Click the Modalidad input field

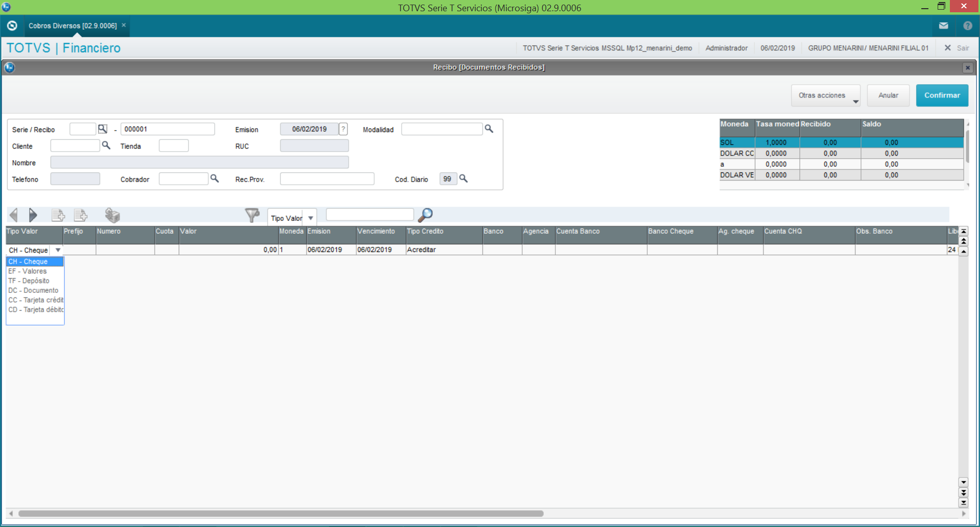pos(442,129)
